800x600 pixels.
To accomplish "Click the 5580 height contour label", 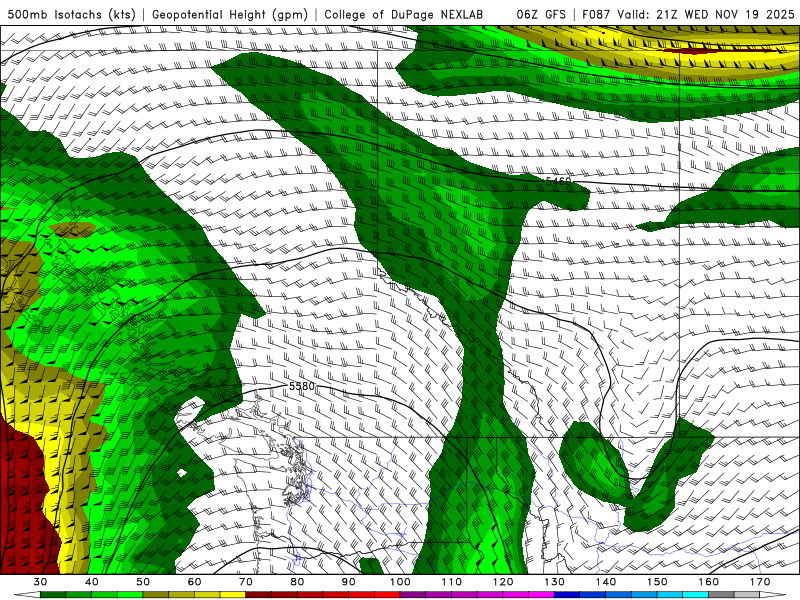I will pos(302,386).
